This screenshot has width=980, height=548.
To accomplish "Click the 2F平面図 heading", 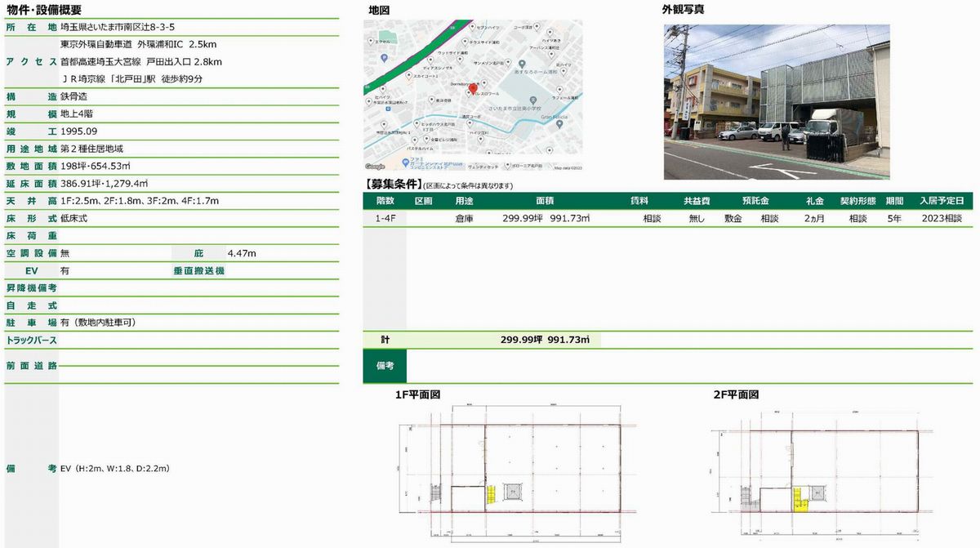I will [737, 394].
